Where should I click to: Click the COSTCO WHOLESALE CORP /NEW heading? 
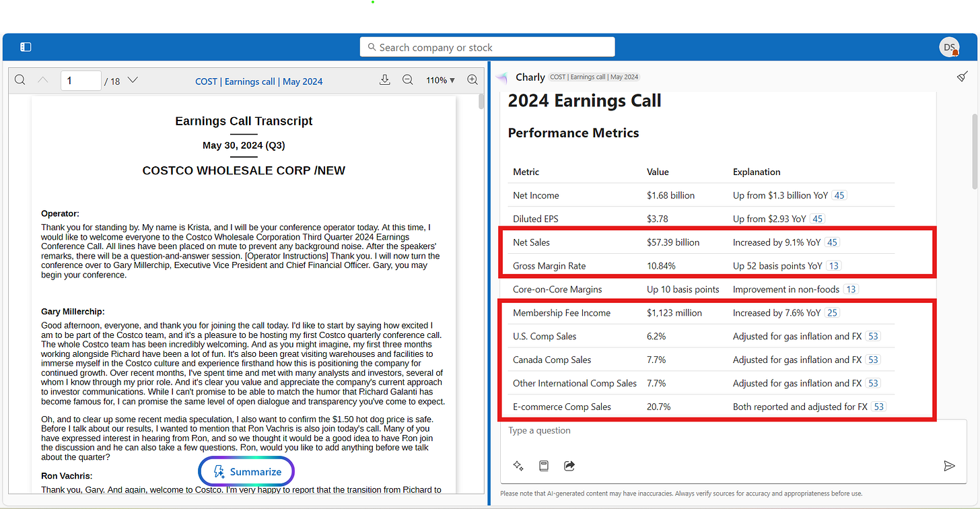(x=244, y=171)
